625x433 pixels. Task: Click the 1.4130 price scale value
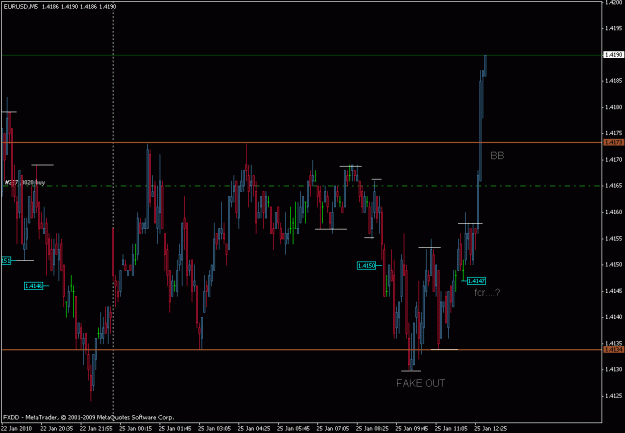613,370
